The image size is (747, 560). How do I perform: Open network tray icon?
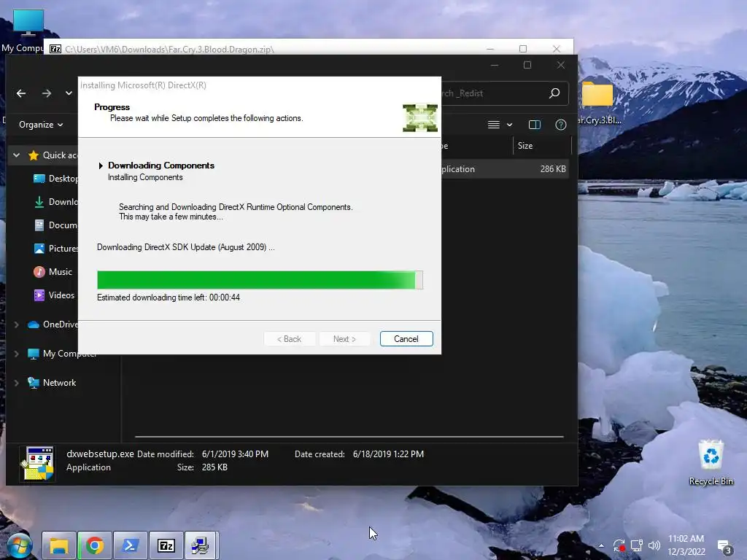point(636,545)
